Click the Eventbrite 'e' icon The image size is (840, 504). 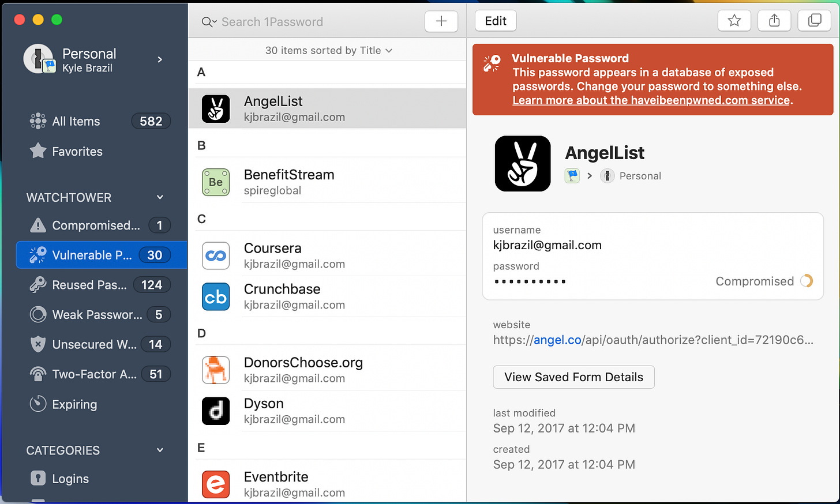coord(216,484)
